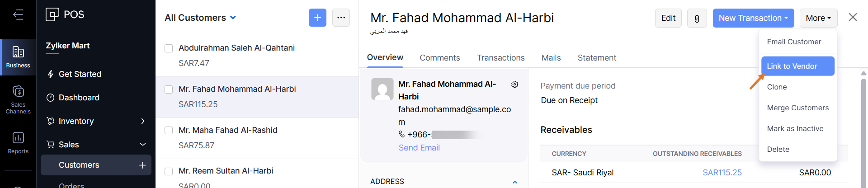Open the Business module icon
Viewport: 868px width, 188px height.
(x=18, y=57)
